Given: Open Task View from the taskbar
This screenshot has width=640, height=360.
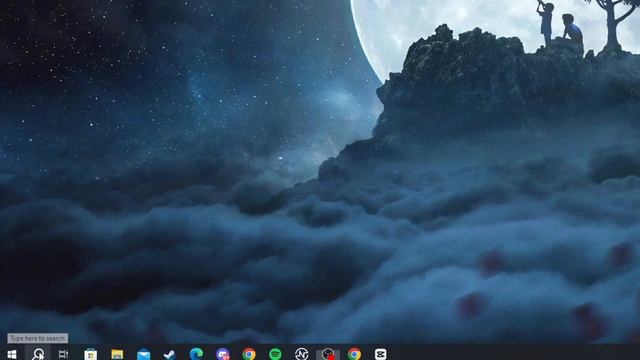Looking at the screenshot, I should [63, 354].
